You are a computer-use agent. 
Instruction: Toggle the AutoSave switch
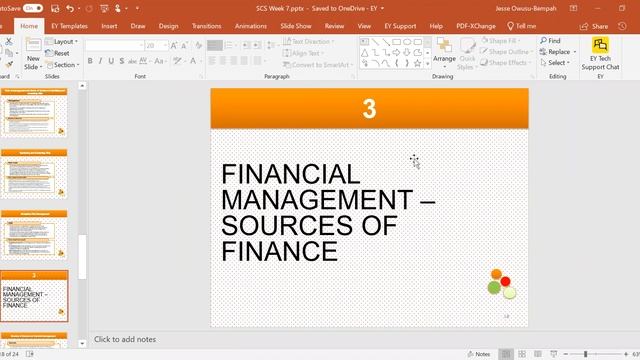tap(33, 8)
